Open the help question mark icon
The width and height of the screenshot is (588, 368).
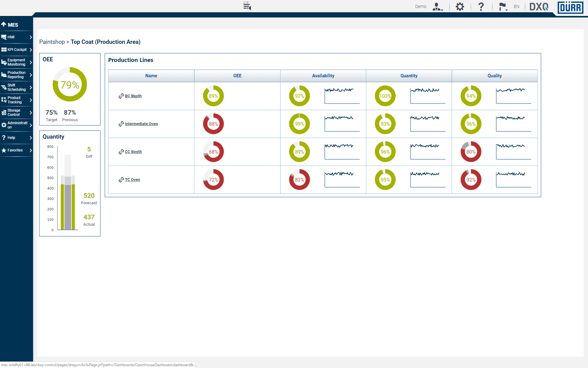coord(481,7)
